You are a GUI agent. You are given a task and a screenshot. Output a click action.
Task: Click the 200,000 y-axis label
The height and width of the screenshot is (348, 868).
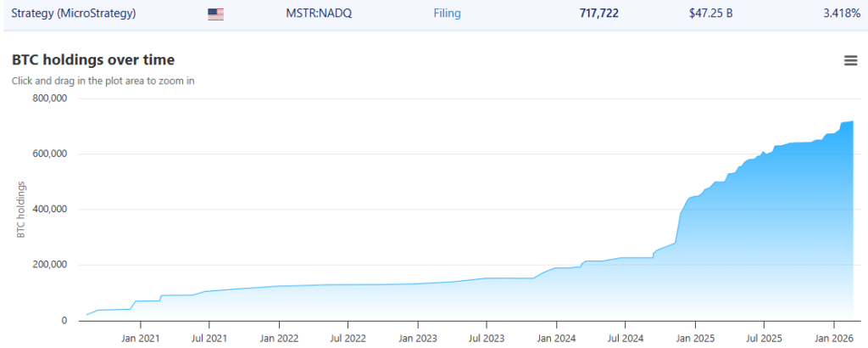click(49, 265)
